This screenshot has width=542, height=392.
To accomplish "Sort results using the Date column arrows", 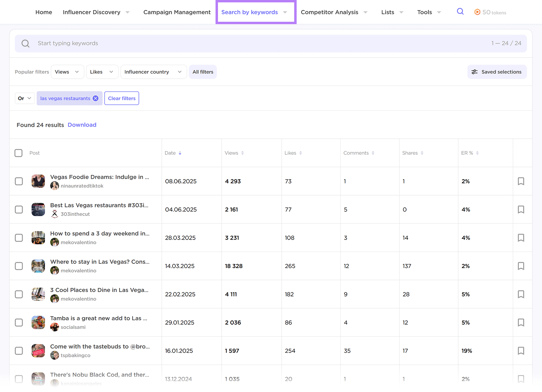I will tap(180, 153).
